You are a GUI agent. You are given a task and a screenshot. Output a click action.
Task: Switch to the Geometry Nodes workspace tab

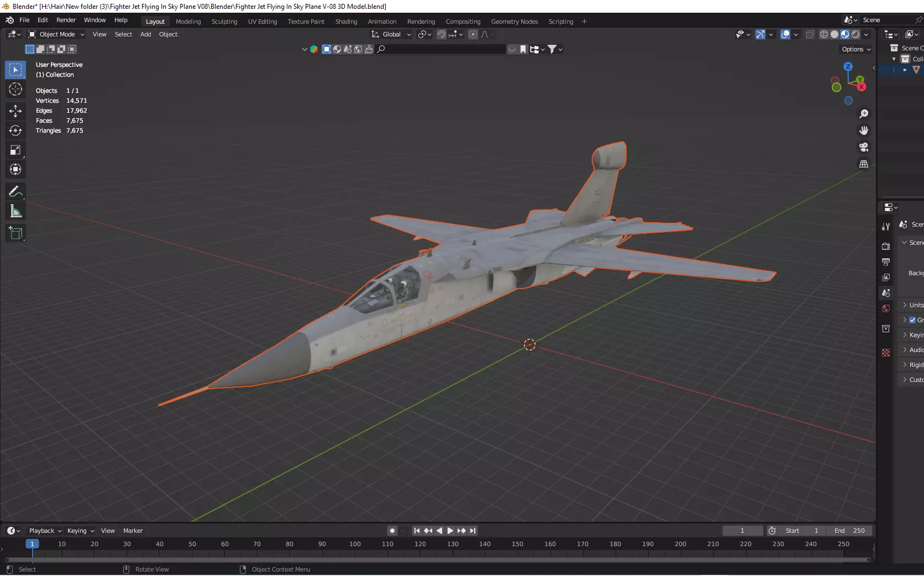tap(514, 22)
